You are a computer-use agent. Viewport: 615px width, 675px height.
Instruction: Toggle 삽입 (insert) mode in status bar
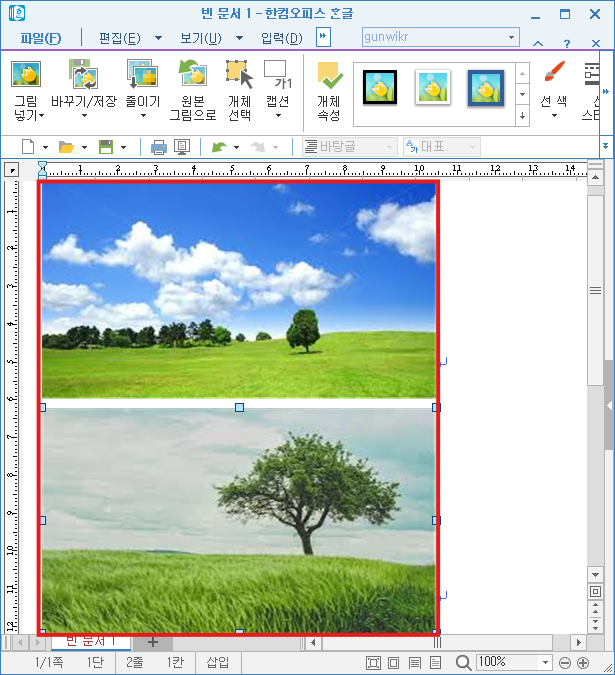[217, 662]
